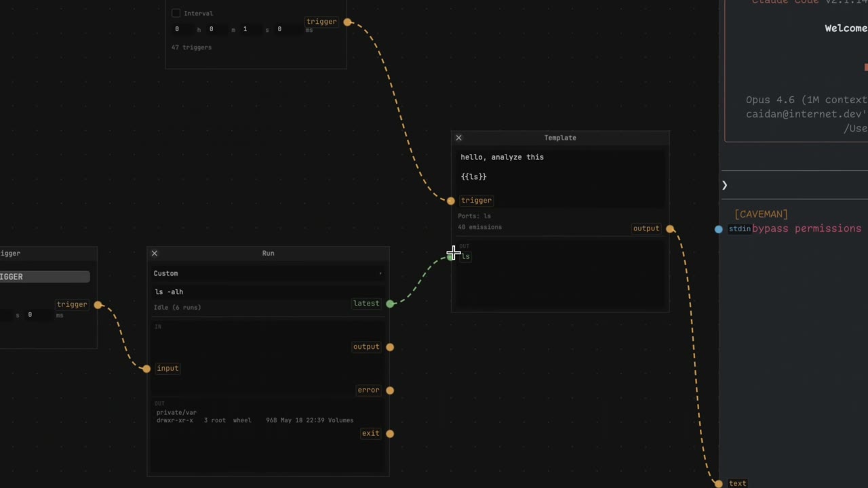Click the error port on Run node

pos(390,390)
